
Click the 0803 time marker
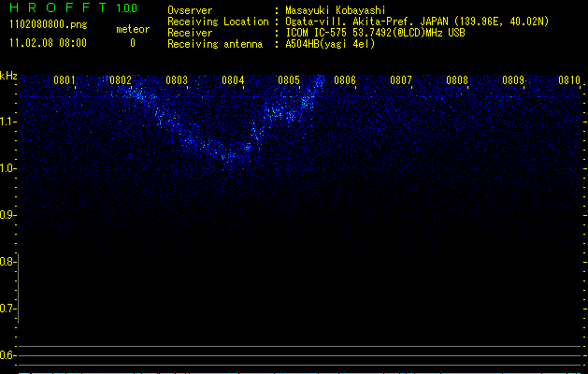(177, 80)
